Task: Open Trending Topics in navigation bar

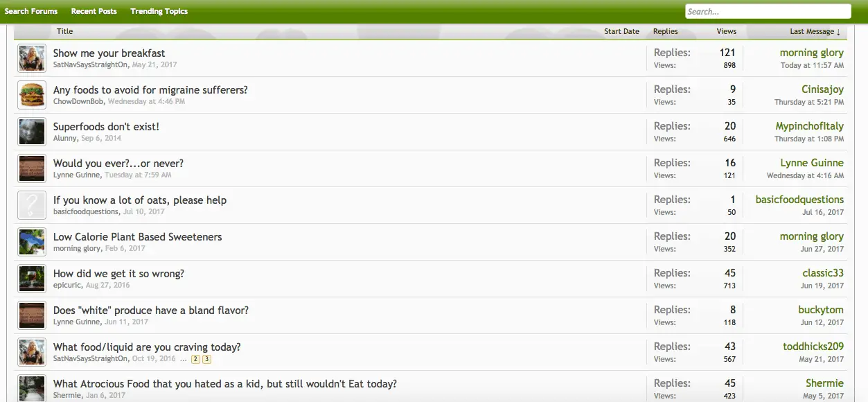Action: tap(159, 11)
